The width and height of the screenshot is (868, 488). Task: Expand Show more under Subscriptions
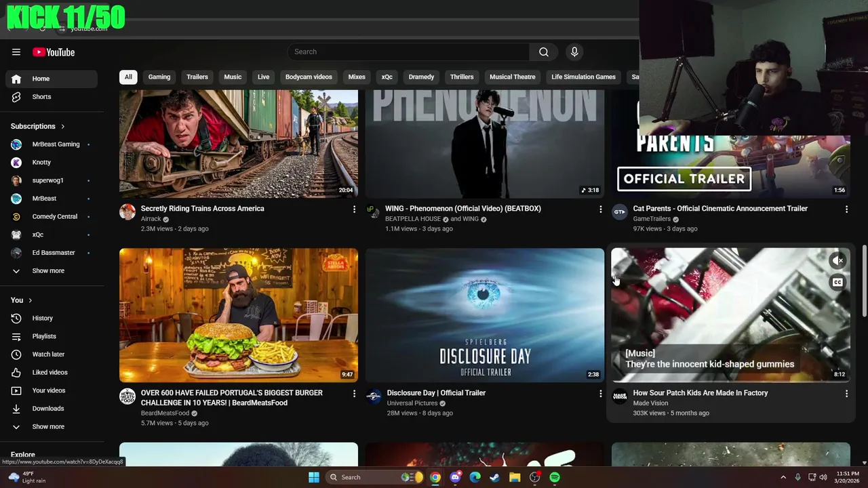tap(52, 271)
